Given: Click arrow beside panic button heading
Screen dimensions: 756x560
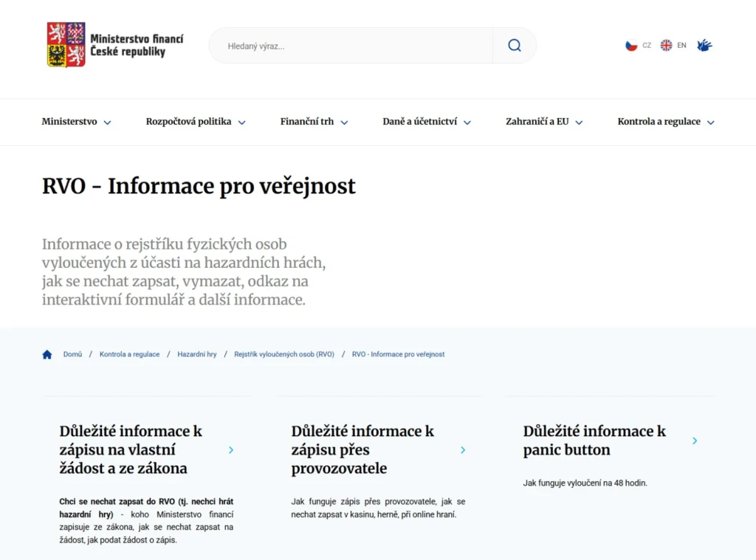Looking at the screenshot, I should [x=695, y=441].
